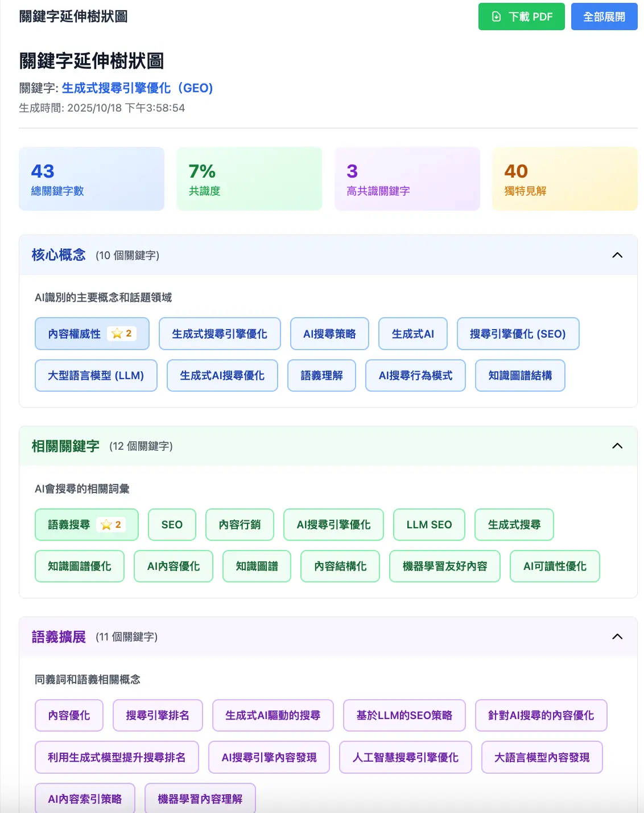
Task: Click the 核心概念 section header title
Action: click(x=59, y=255)
